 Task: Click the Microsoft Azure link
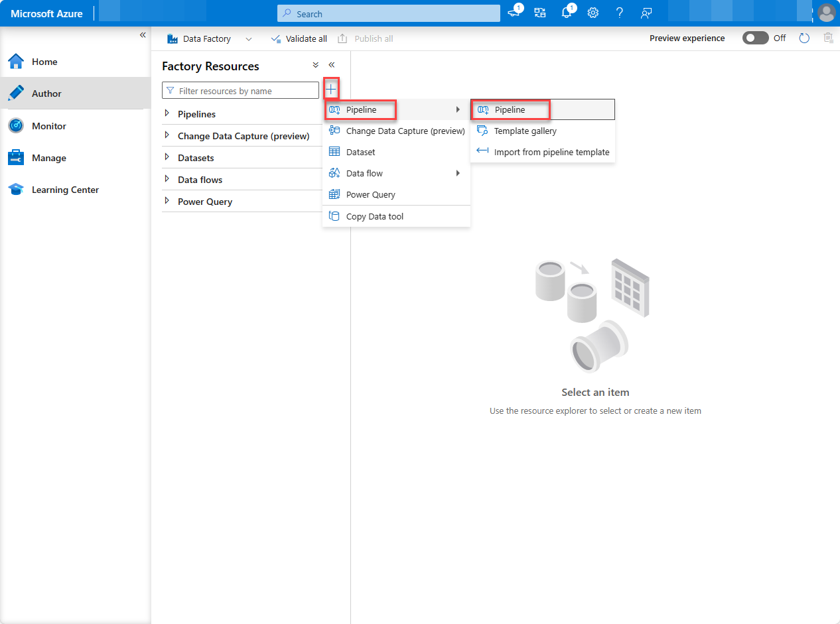(46, 13)
